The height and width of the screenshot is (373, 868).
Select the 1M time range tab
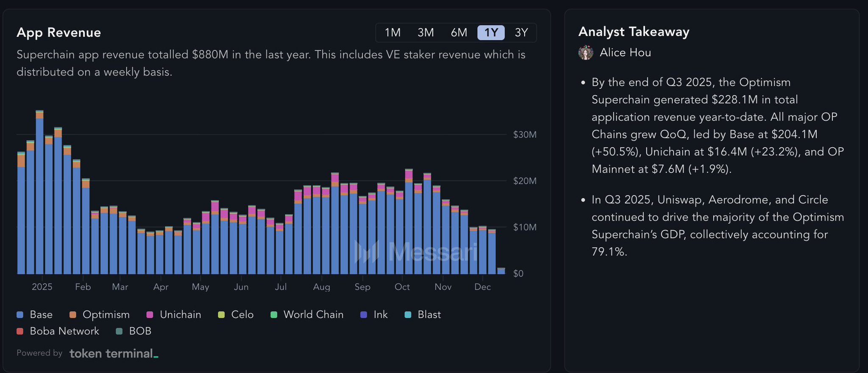click(392, 33)
